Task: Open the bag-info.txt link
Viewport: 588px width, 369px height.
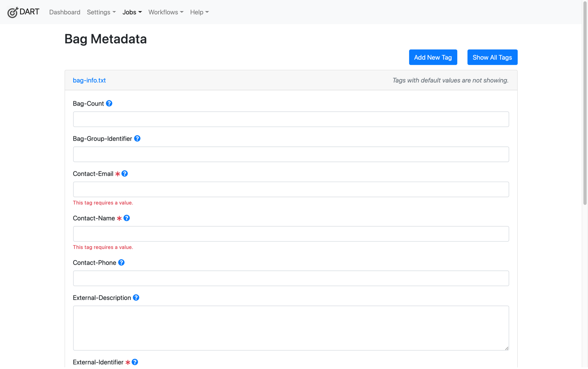Action: point(89,80)
